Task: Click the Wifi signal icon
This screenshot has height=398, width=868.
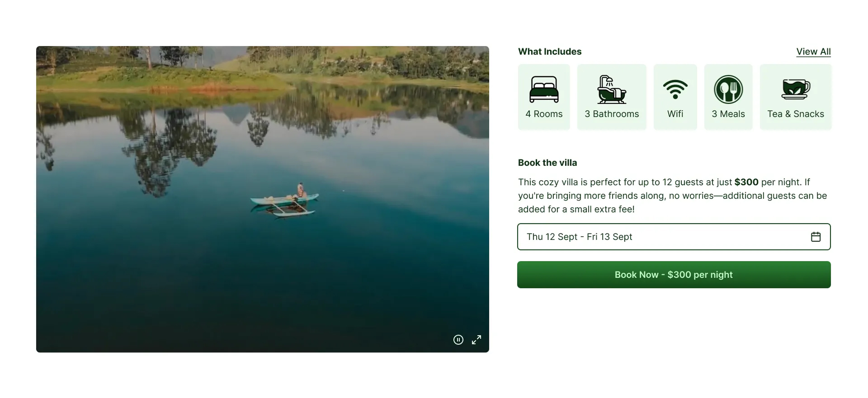Action: 675,89
